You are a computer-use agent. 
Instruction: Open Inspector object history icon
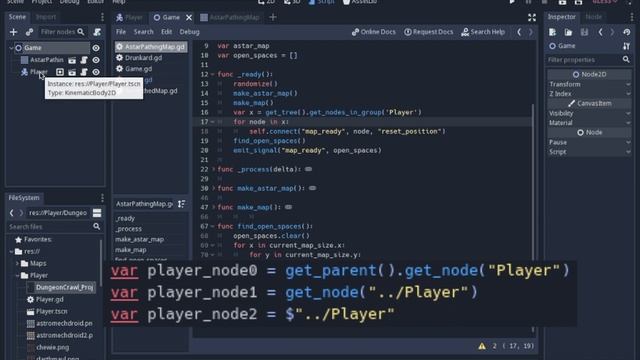coord(627,32)
